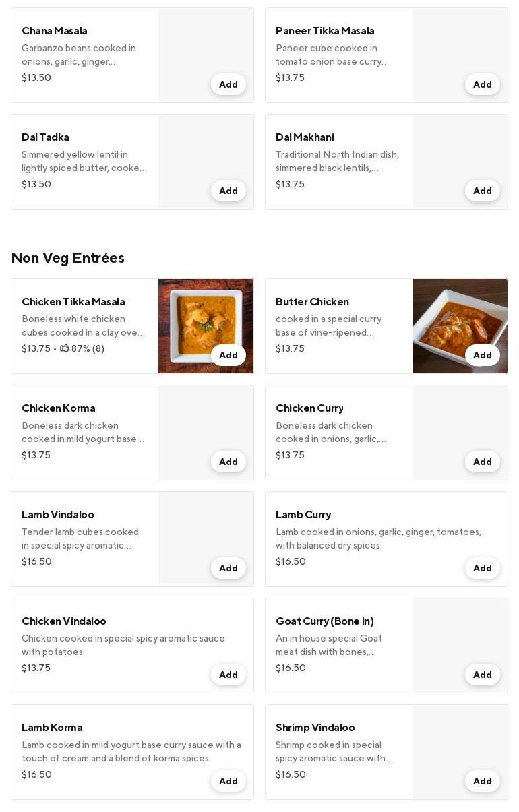This screenshot has width=519, height=812.
Task: Add Dal Makhani to the cart
Action: coord(482,191)
